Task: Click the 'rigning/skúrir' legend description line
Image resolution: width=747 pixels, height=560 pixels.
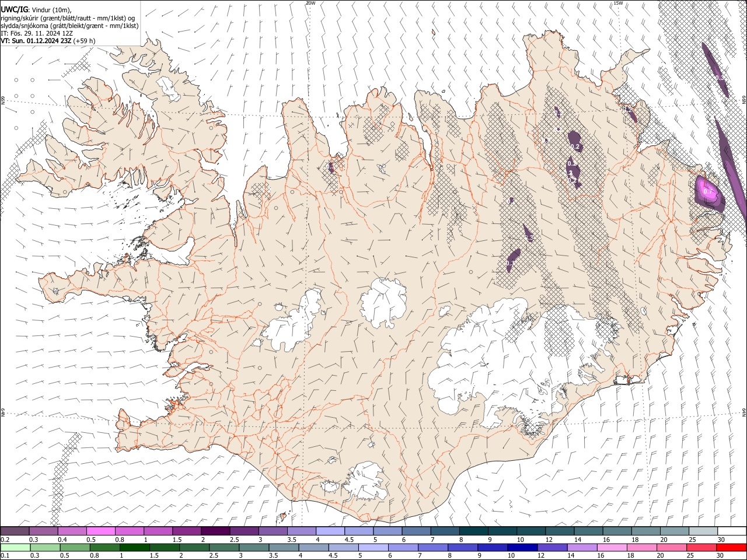Action: click(x=68, y=17)
